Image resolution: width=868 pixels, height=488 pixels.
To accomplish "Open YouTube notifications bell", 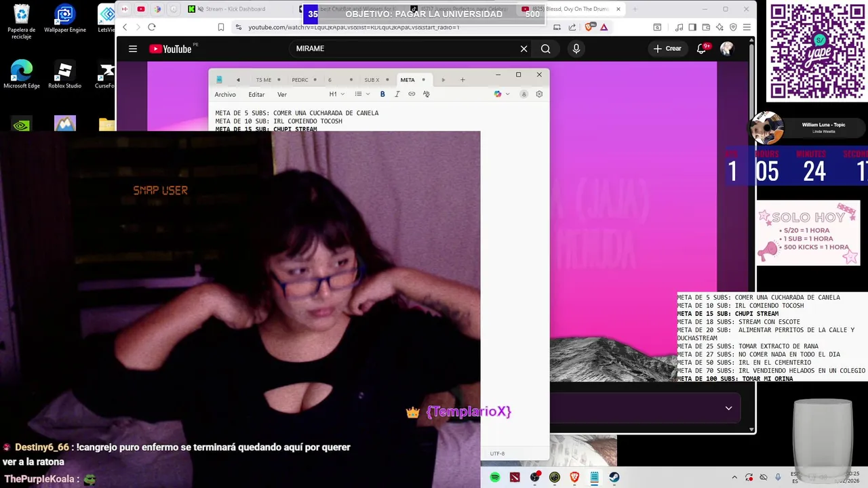I will pyautogui.click(x=702, y=49).
